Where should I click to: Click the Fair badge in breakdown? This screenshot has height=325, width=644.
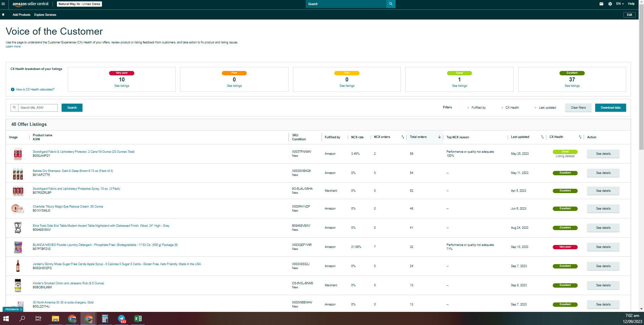point(347,73)
